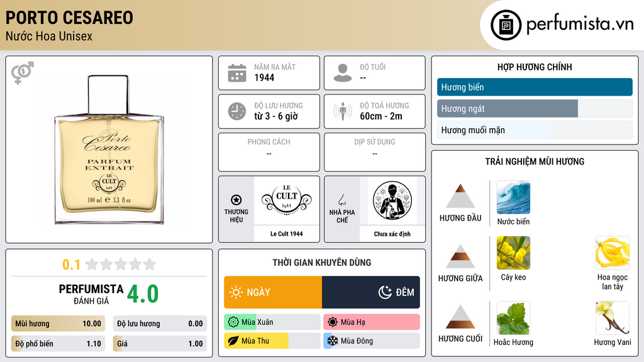Image resolution: width=644 pixels, height=362 pixels.
Task: Click the leaf icon beside Mùa Thu
Action: tap(233, 341)
